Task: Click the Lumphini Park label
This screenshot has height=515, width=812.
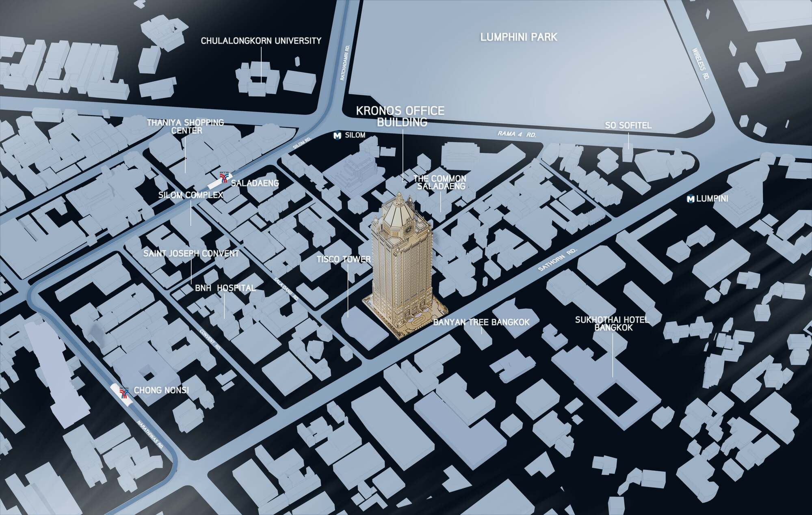Action: [518, 37]
